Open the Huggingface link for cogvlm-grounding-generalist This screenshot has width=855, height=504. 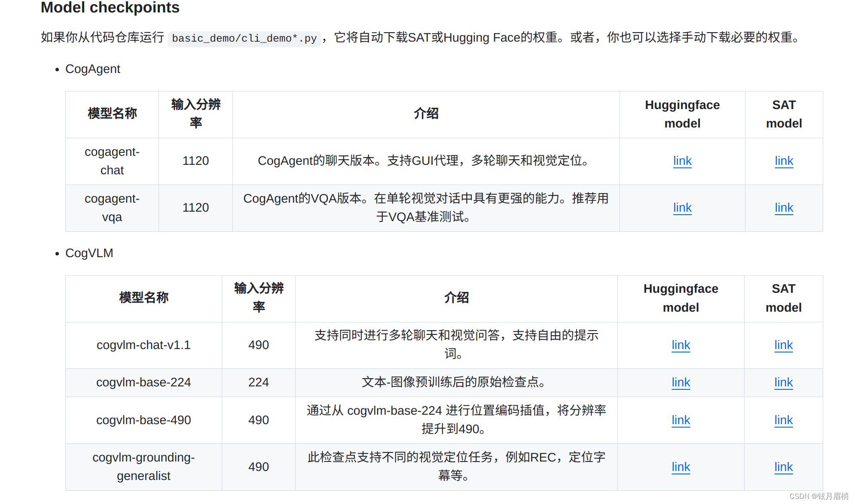point(681,467)
